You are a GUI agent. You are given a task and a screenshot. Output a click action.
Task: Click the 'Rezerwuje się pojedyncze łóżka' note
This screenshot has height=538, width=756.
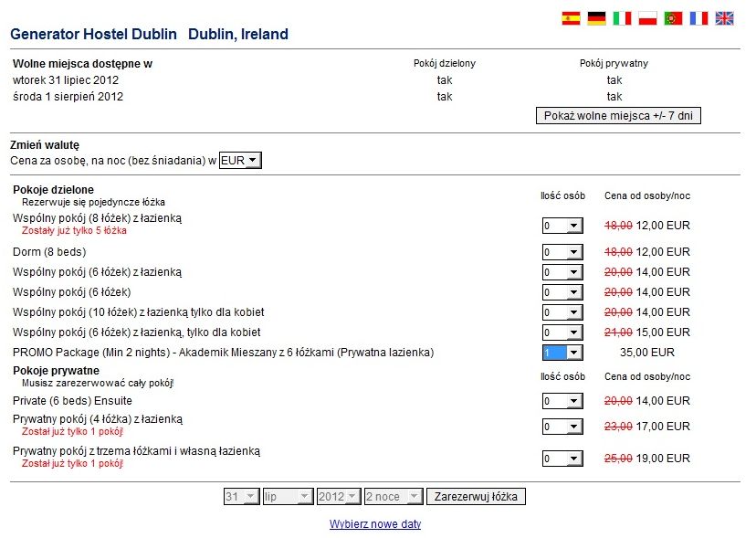point(93,202)
